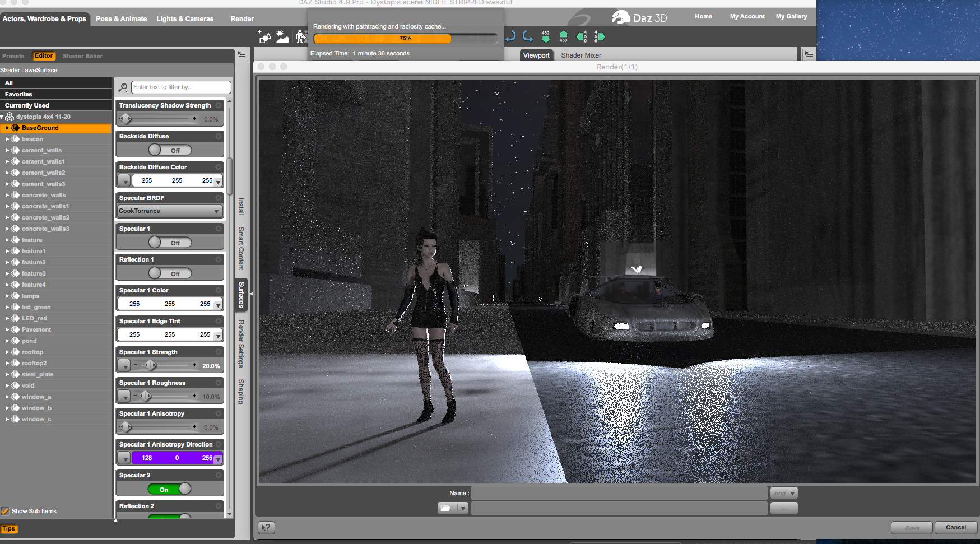This screenshot has width=980, height=544.
Task: Open the gear menu for Backside Diffuse Color
Action: pos(219,167)
